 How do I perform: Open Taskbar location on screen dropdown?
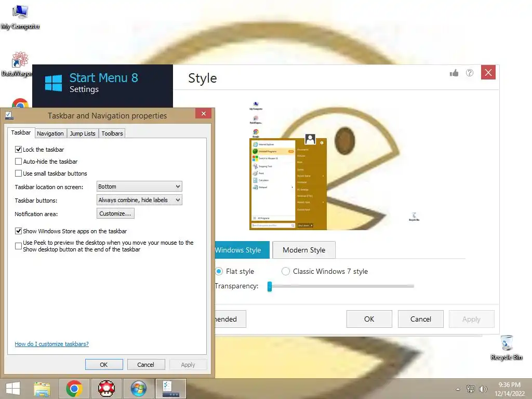pyautogui.click(x=139, y=187)
